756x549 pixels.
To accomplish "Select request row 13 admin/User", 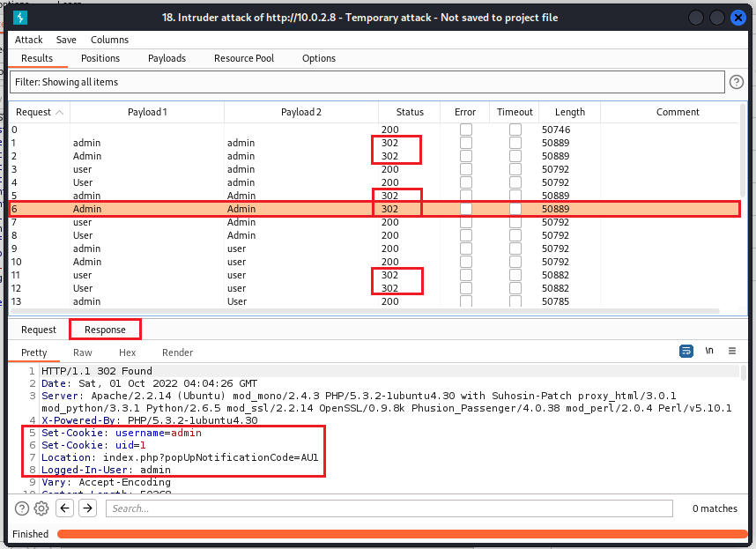I will tap(374, 301).
